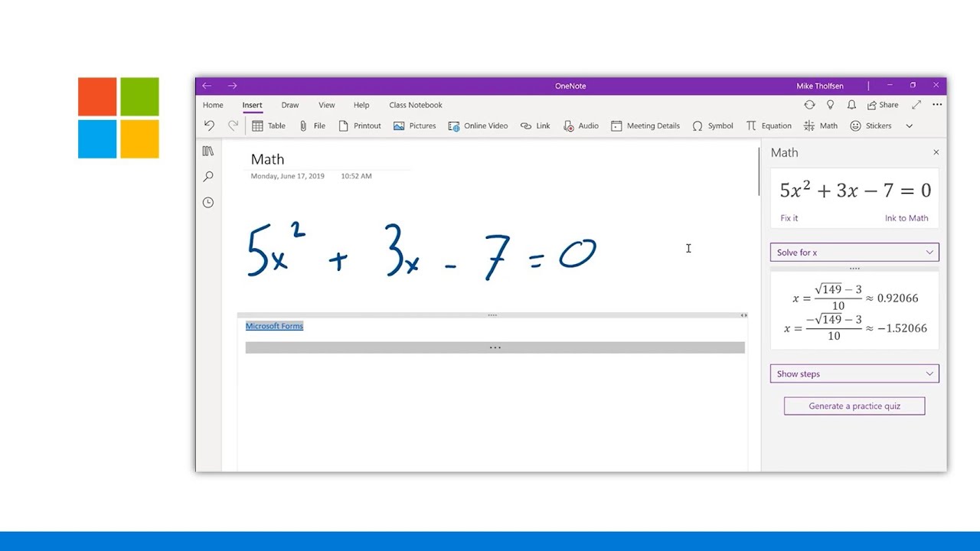Image resolution: width=980 pixels, height=551 pixels.
Task: Click the Sync circular arrows icon
Action: point(809,105)
